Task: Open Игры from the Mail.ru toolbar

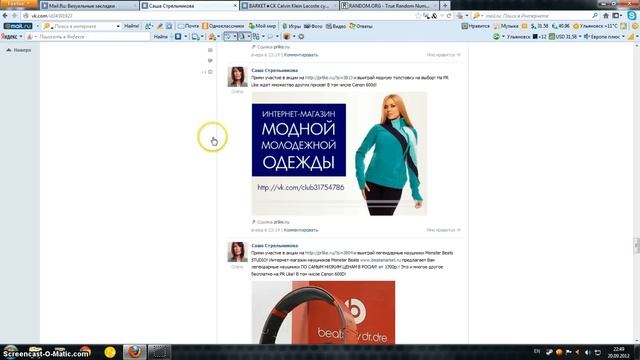Action: [x=291, y=26]
